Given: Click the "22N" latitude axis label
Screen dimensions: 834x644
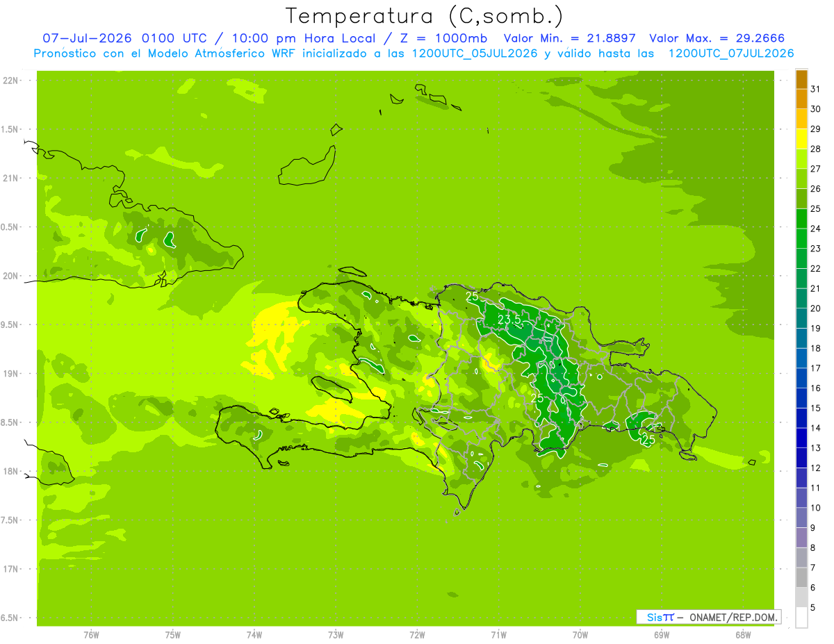Looking at the screenshot, I should click(12, 80).
